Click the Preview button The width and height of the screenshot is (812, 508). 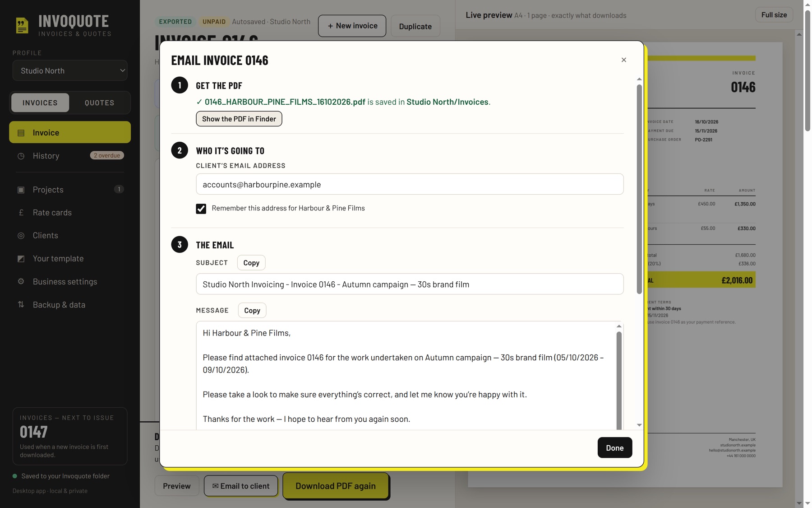point(176,486)
